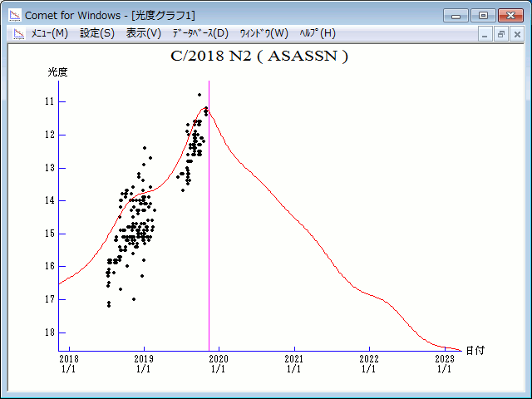Restore down the inner 光度グラフ1 child window
Image resolution: width=532 pixels, height=399 pixels.
501,34
